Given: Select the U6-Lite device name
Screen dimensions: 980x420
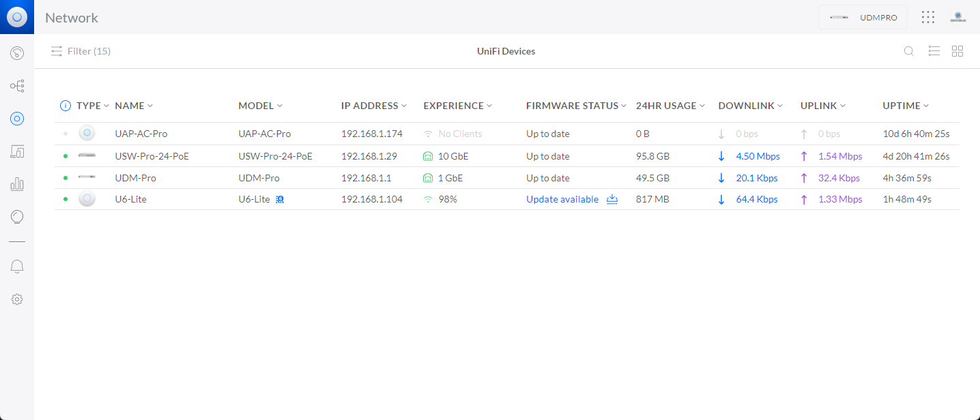Looking at the screenshot, I should point(131,200).
